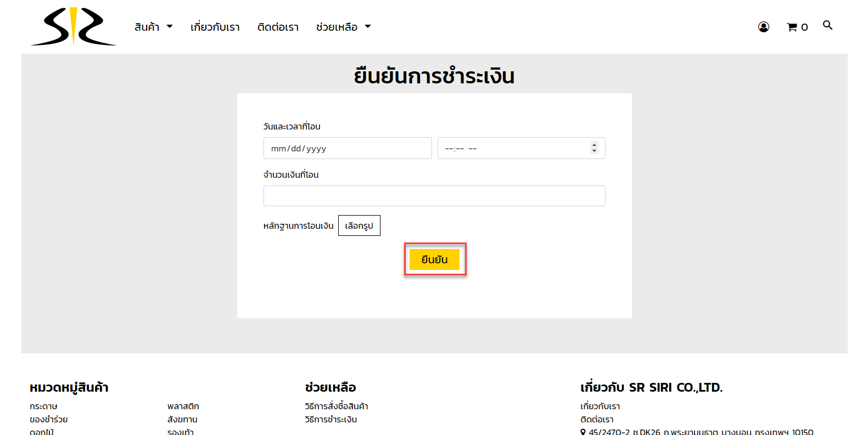This screenshot has height=435, width=868.
Task: Open วิธีการสั่งซื้อสินค้า help link
Action: [x=336, y=406]
